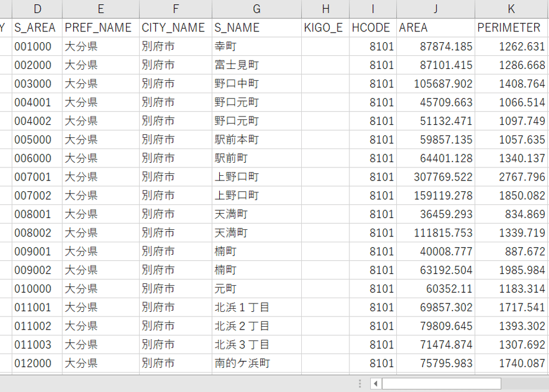
Task: Click AREA value 87101.415
Action: coord(436,65)
